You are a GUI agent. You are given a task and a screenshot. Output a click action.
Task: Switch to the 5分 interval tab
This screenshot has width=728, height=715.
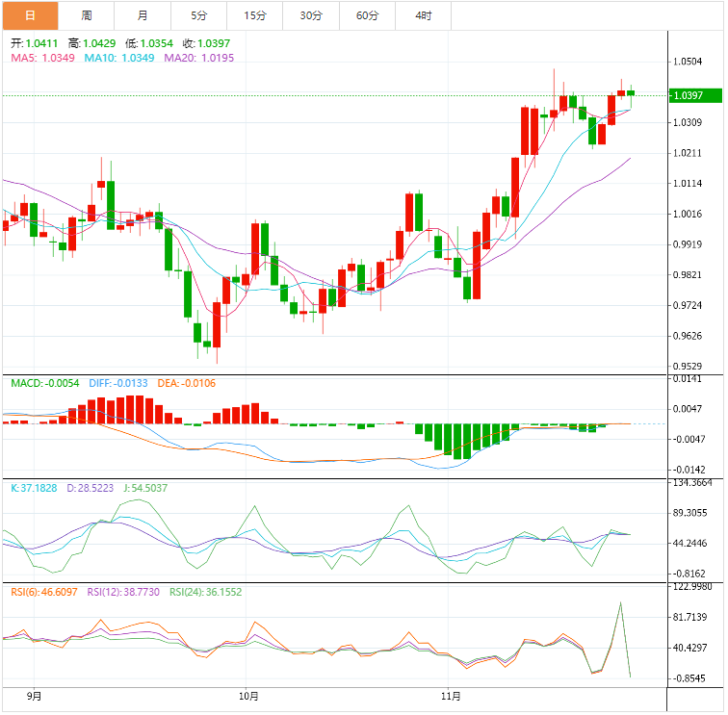[x=198, y=15]
